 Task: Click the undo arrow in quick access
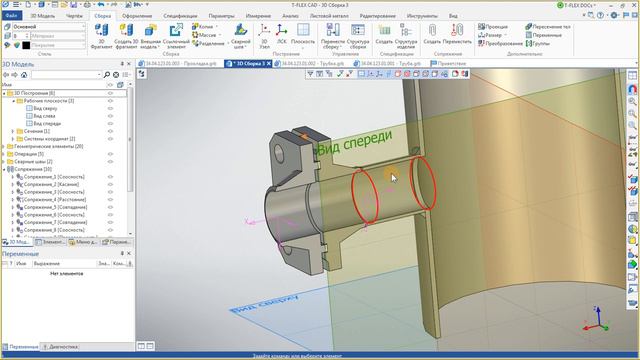pos(101,5)
